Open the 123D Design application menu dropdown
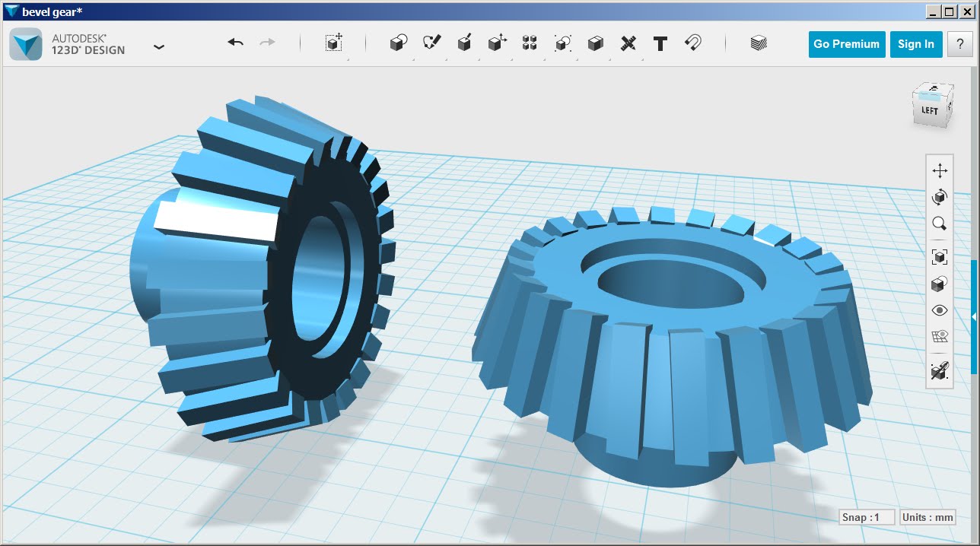 (x=158, y=46)
